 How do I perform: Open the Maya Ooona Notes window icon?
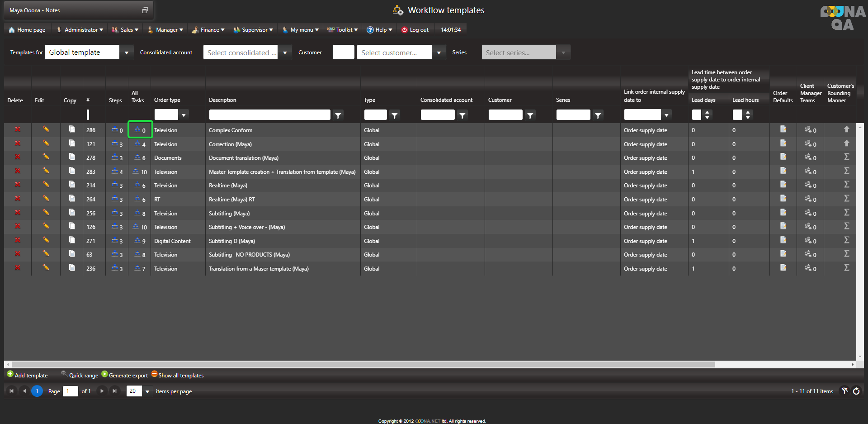pyautogui.click(x=145, y=10)
